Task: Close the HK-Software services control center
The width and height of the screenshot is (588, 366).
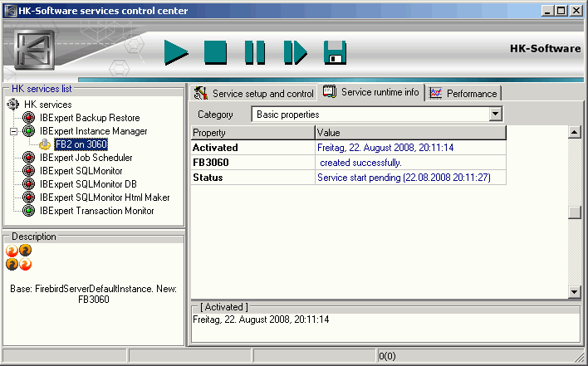Action: 576,11
